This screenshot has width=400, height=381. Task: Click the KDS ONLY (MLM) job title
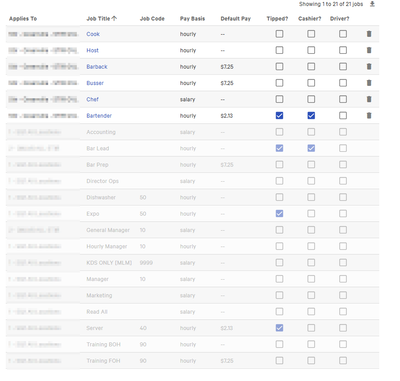pyautogui.click(x=109, y=263)
